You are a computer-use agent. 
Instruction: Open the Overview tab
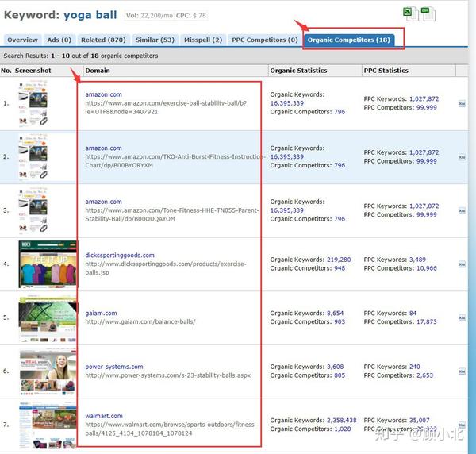coord(22,40)
